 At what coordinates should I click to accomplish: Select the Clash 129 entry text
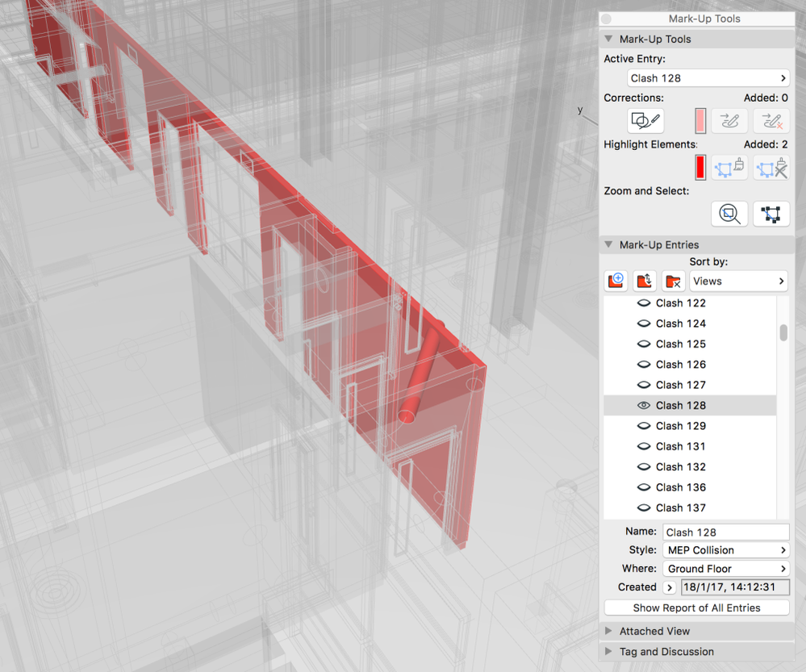[x=681, y=426]
